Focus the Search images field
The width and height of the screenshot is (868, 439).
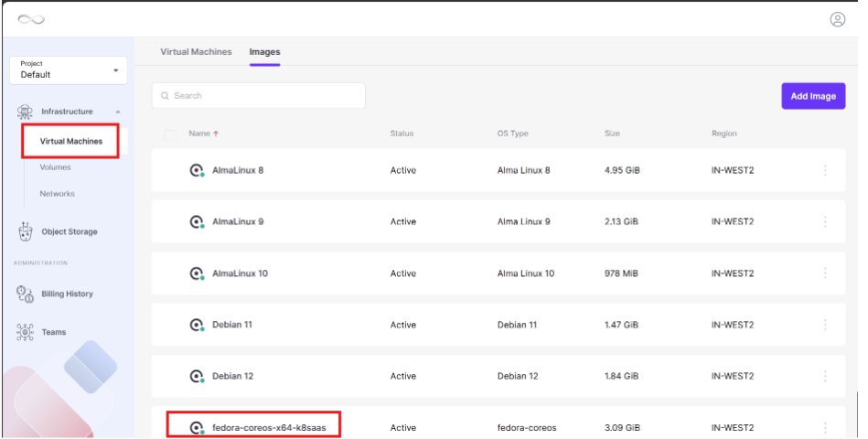coord(259,96)
